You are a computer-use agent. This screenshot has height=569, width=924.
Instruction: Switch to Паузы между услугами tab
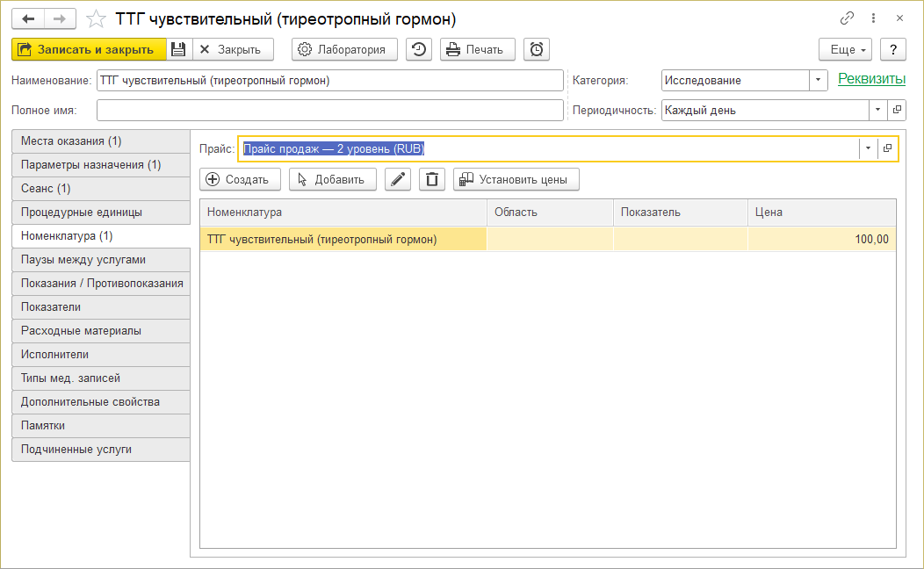(101, 260)
